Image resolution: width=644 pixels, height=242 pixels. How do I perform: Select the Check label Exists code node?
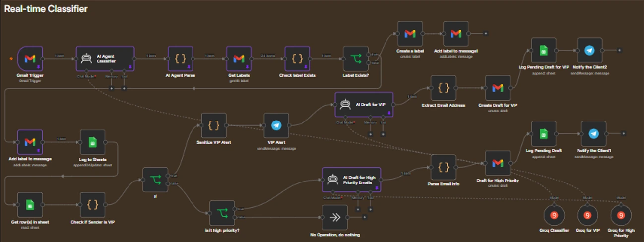point(297,59)
